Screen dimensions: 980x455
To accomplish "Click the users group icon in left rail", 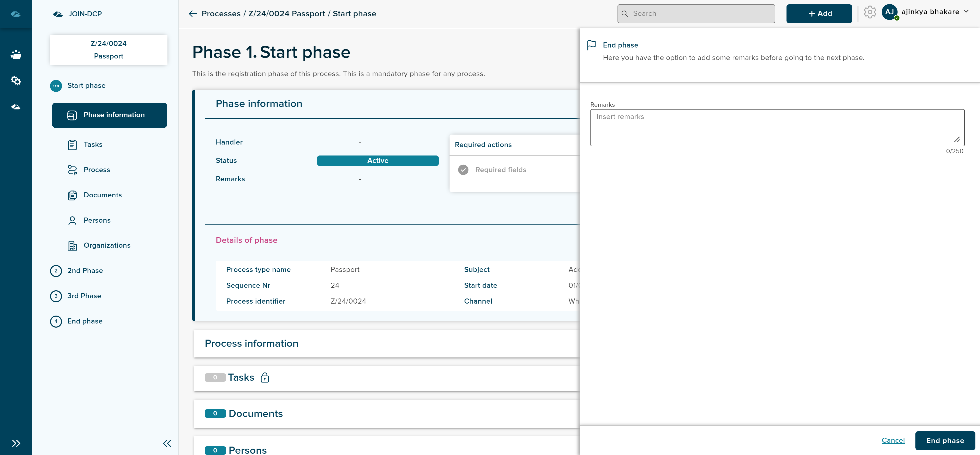I will 16,54.
